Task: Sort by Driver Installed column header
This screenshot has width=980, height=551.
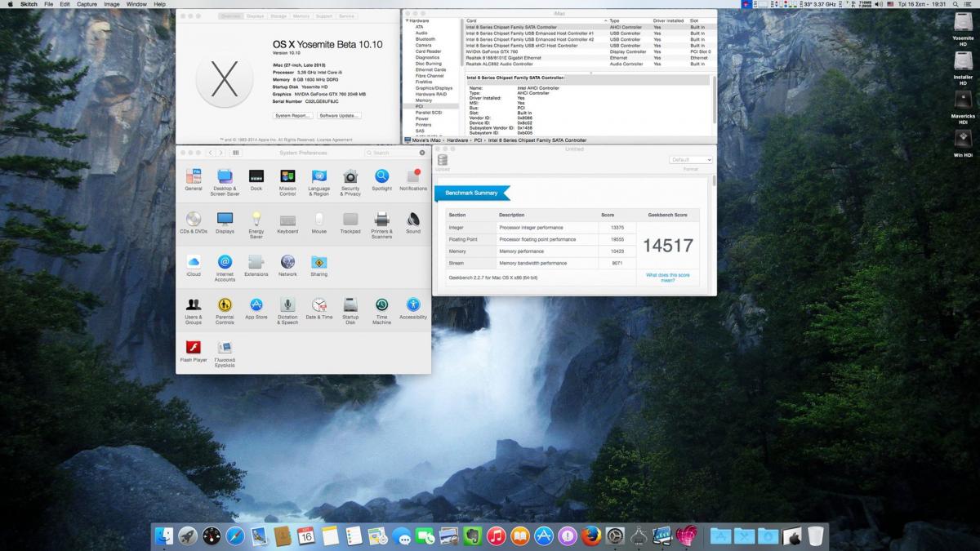Action: click(x=669, y=20)
